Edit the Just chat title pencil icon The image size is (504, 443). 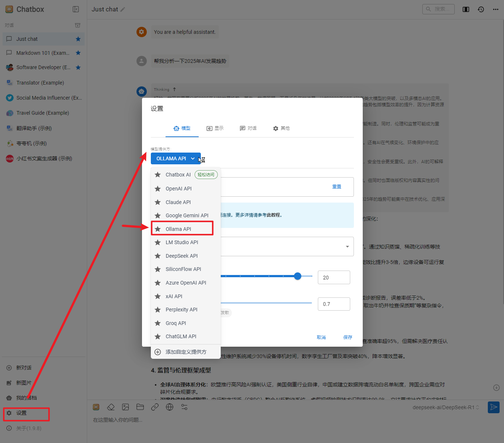[123, 10]
